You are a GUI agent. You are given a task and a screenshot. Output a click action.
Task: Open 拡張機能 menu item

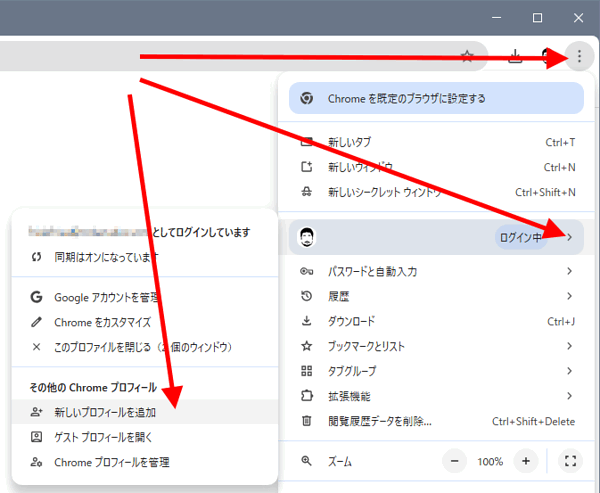coord(436,396)
